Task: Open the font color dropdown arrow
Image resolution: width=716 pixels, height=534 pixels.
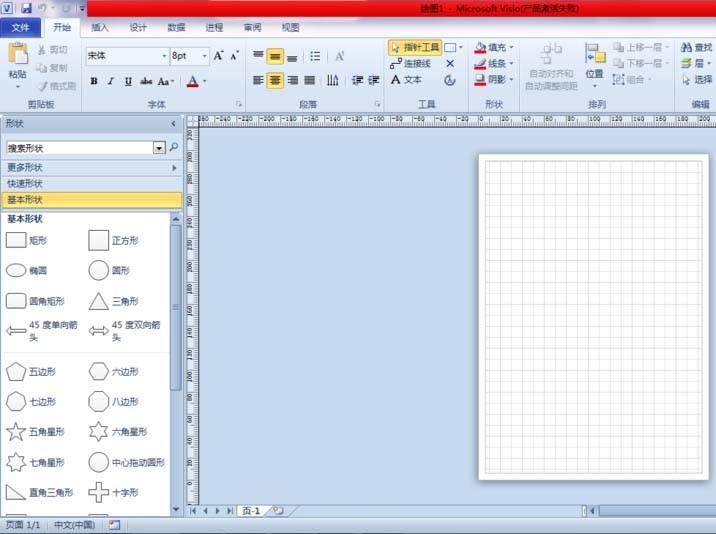Action: pyautogui.click(x=205, y=81)
